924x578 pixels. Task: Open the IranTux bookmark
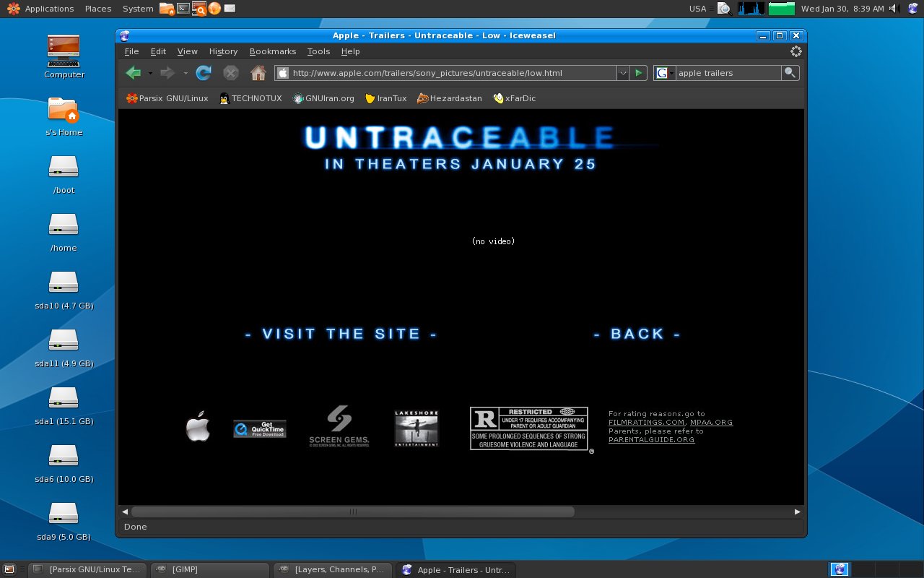pyautogui.click(x=385, y=98)
